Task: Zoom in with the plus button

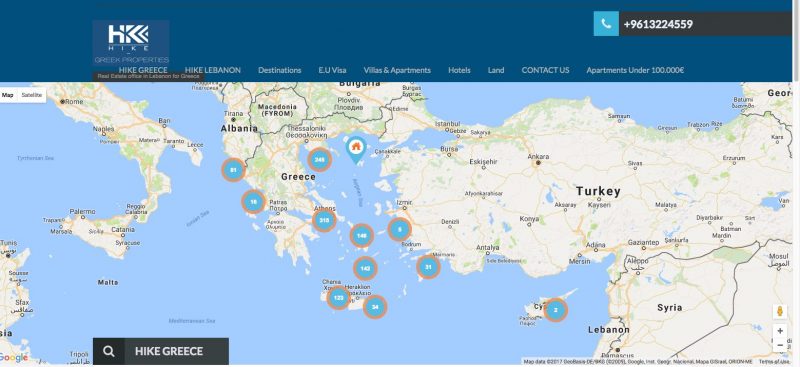Action: click(x=780, y=331)
